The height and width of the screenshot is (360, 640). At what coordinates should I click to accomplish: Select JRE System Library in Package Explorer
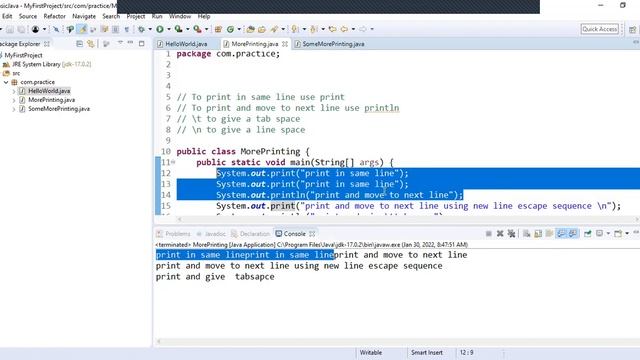pyautogui.click(x=47, y=64)
